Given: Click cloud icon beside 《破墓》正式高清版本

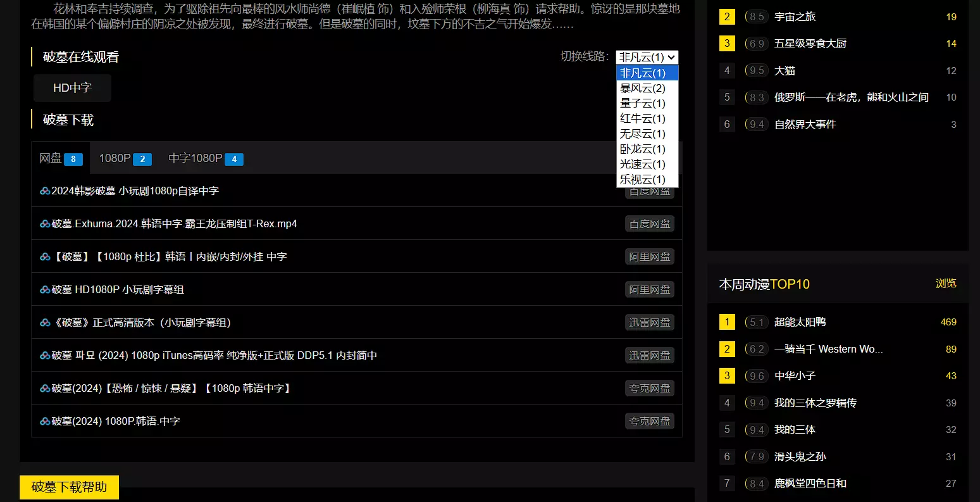Looking at the screenshot, I should [45, 322].
